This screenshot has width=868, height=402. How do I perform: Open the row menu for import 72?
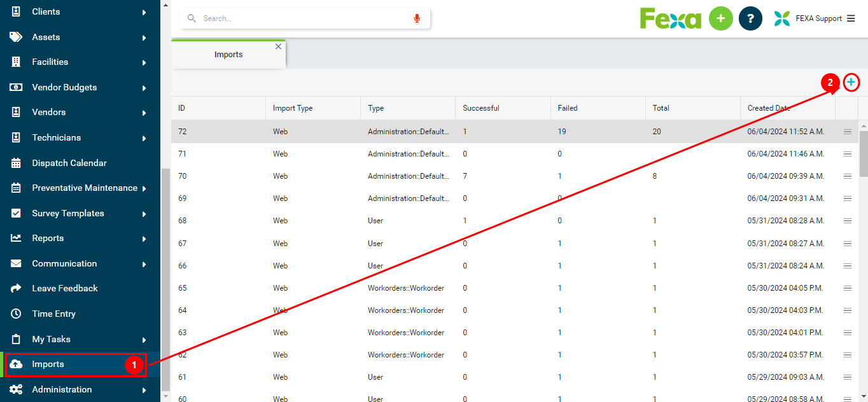coord(847,132)
